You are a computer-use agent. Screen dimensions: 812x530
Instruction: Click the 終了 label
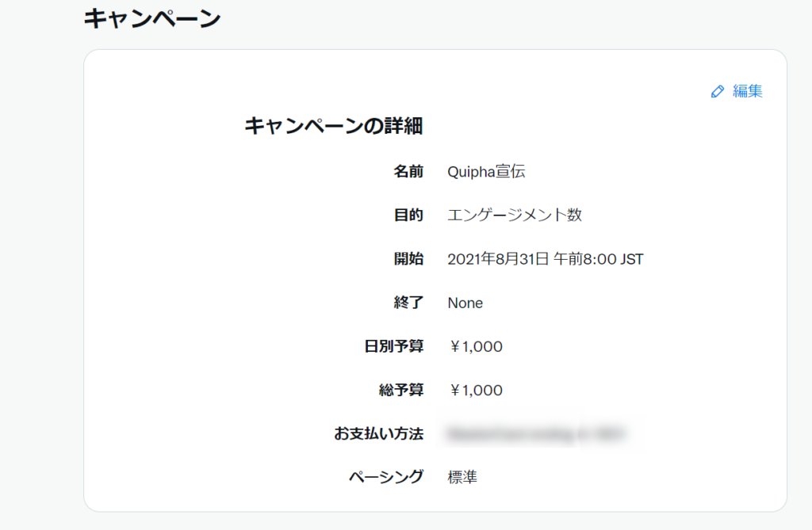[408, 303]
